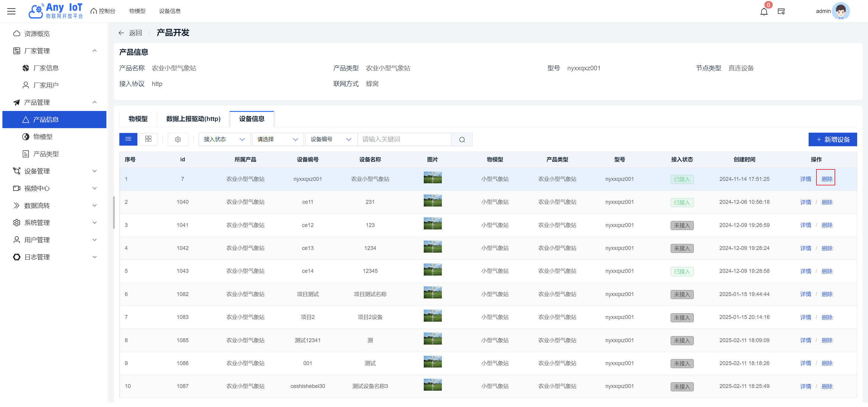
Task: Click the Any IoT logo
Action: click(55, 11)
